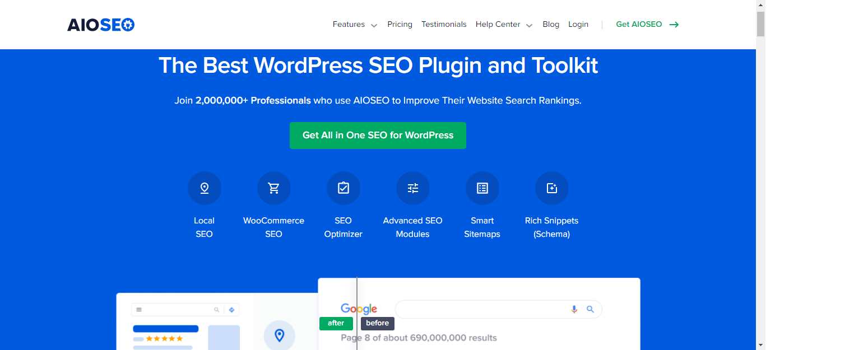Click the SEO Optimizer label
Image resolution: width=868 pixels, height=350 pixels.
click(344, 227)
